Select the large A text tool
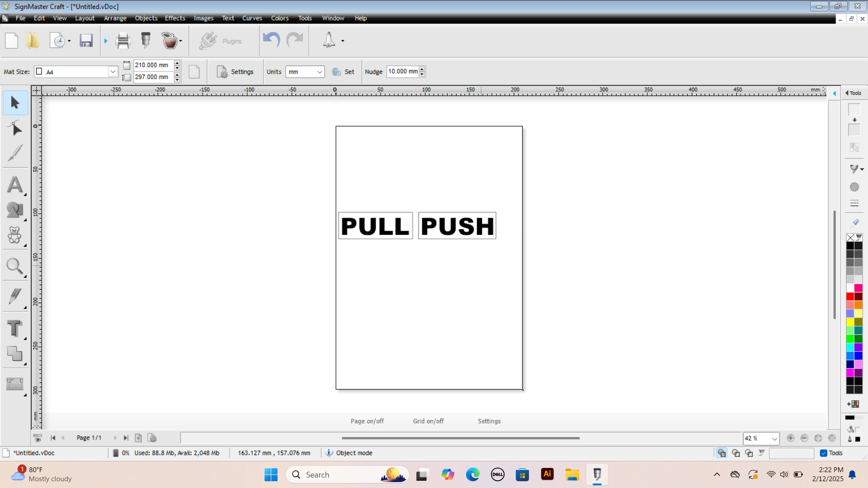Screen dimensions: 868x488 15,185
